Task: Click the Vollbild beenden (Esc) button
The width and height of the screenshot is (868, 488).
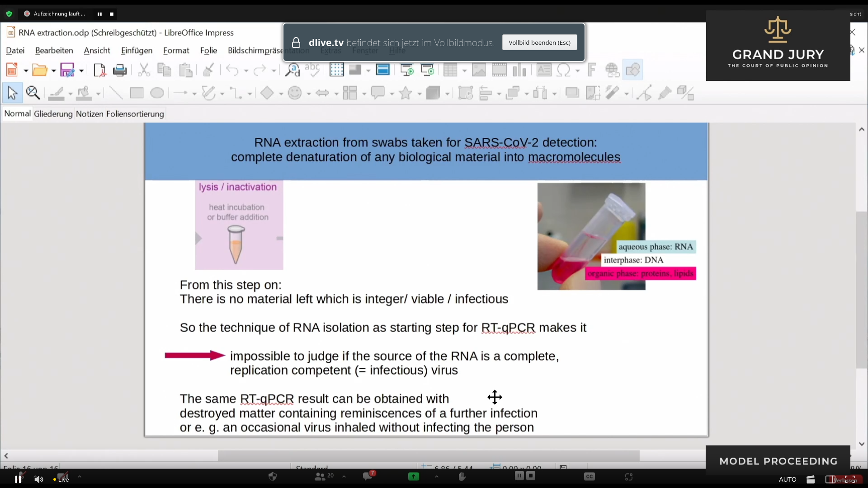Action: (x=539, y=42)
